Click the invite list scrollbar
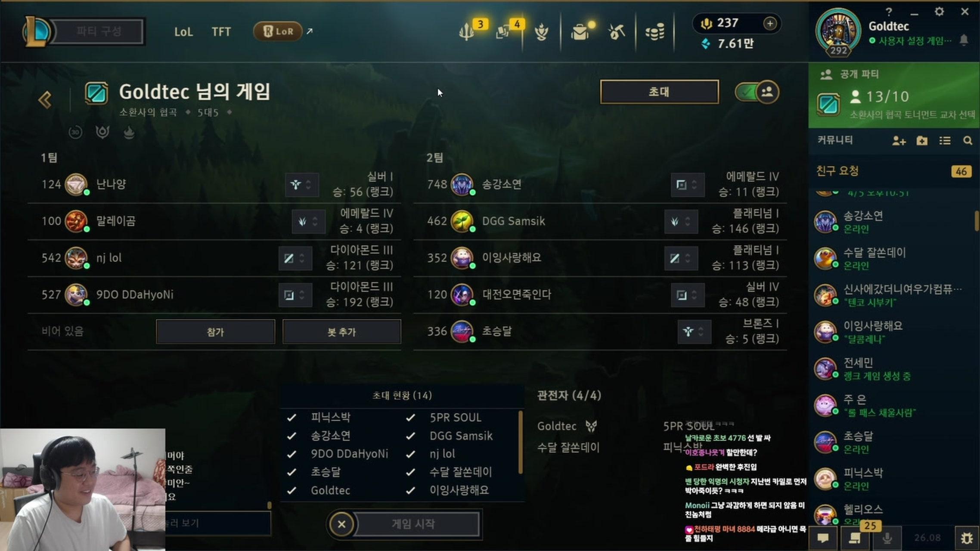This screenshot has height=551, width=980. click(521, 443)
